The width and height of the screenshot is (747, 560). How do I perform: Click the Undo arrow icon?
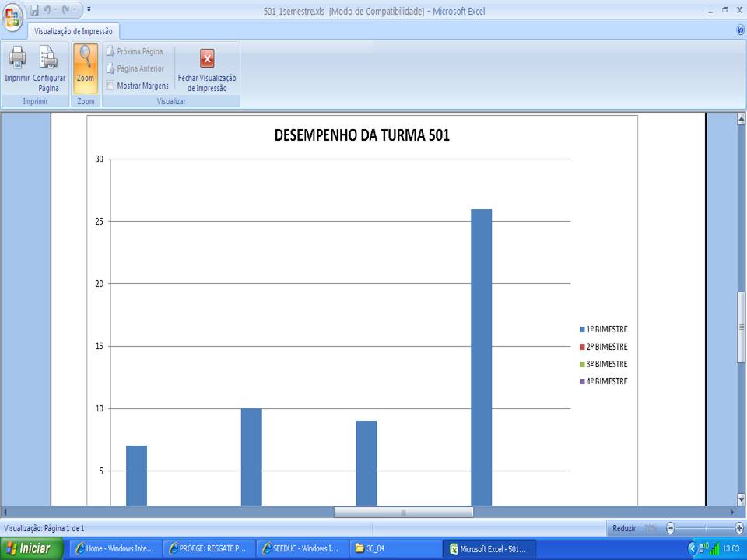47,9
